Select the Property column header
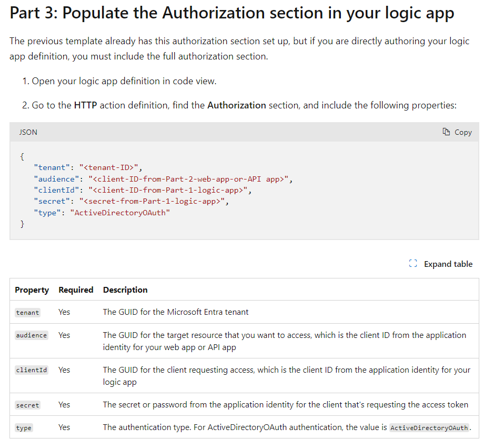504x439 pixels. [x=32, y=290]
